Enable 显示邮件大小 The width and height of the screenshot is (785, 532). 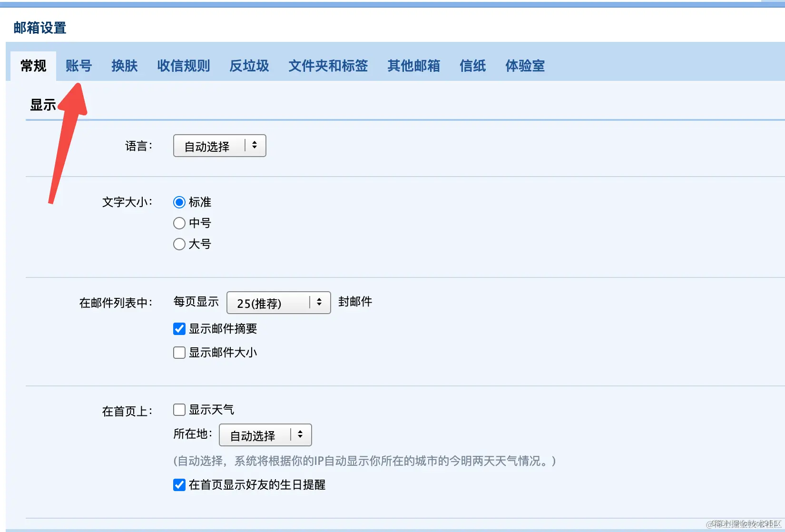[x=179, y=352]
